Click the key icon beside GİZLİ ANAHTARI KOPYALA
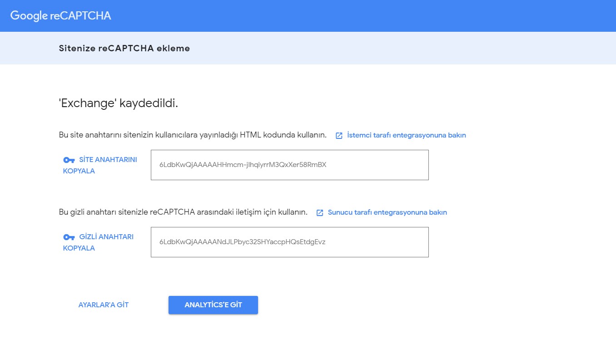 [x=69, y=237]
